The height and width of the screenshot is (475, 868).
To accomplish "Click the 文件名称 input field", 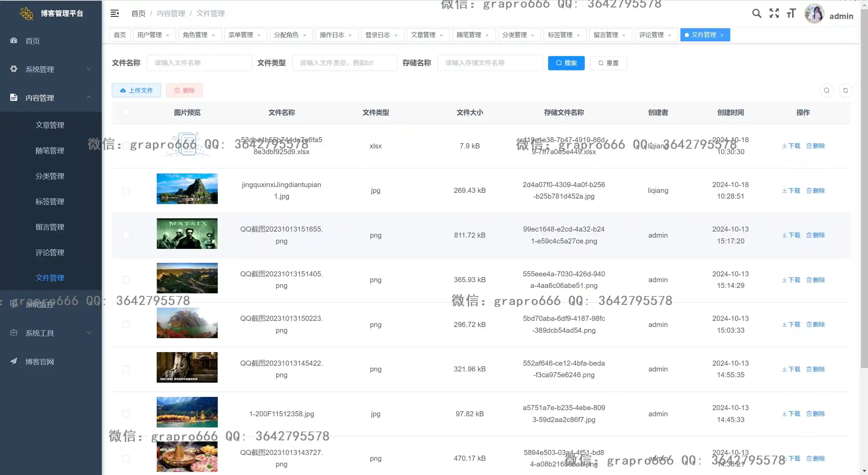I will tap(199, 63).
